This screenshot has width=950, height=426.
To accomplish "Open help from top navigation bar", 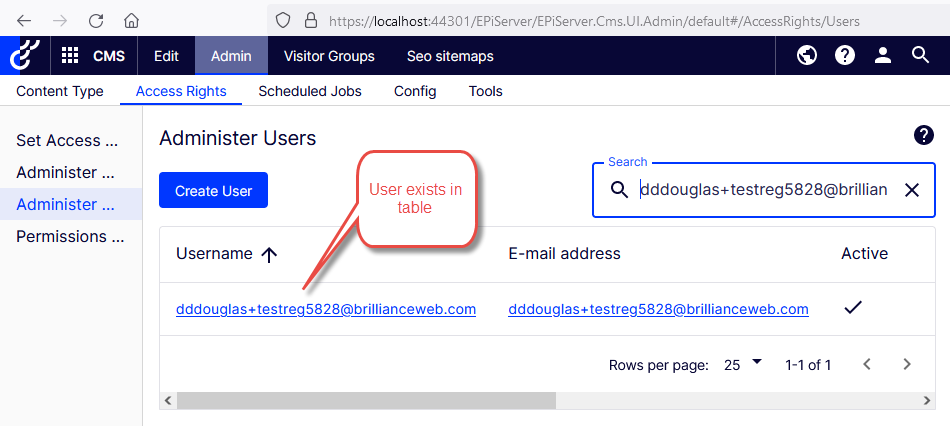I will [x=845, y=56].
